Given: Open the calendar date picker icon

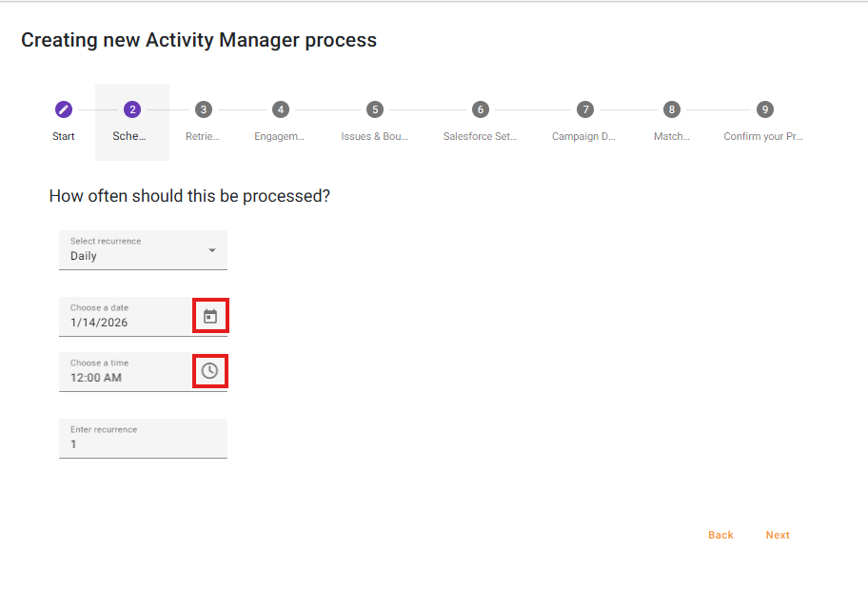Looking at the screenshot, I should 210,316.
